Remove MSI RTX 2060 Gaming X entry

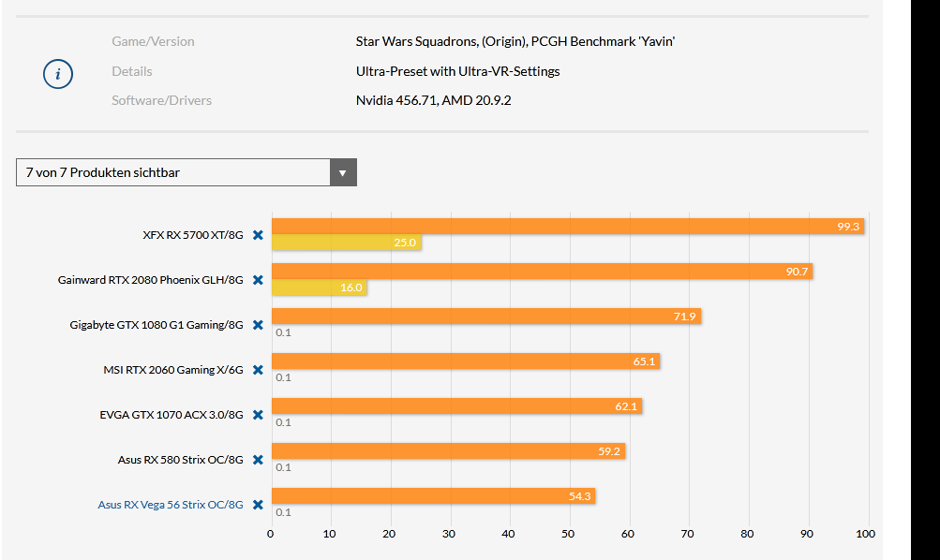[258, 369]
